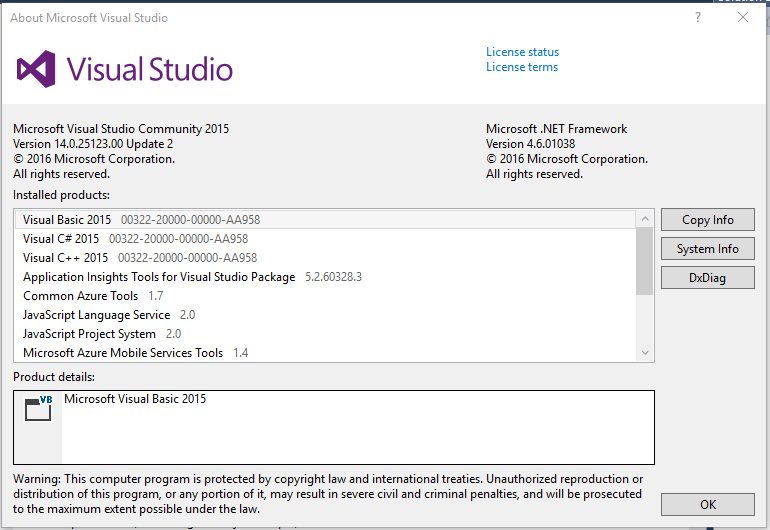This screenshot has height=530, width=770.
Task: Select Application Insights Tools for Visual Studio Package
Action: click(326, 277)
